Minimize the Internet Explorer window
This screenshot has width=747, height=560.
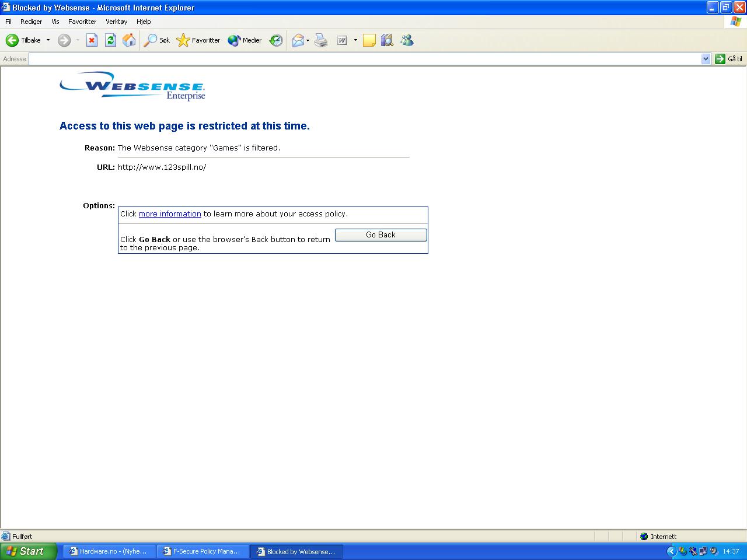click(713, 8)
